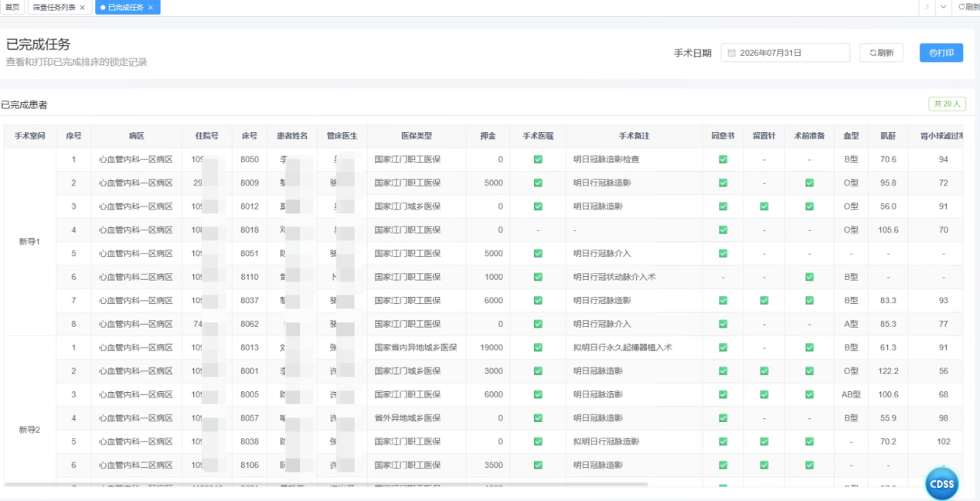980x501 pixels.
Task: Toggle 手术医嘱 checkbox for bed 8050
Action: tap(538, 159)
